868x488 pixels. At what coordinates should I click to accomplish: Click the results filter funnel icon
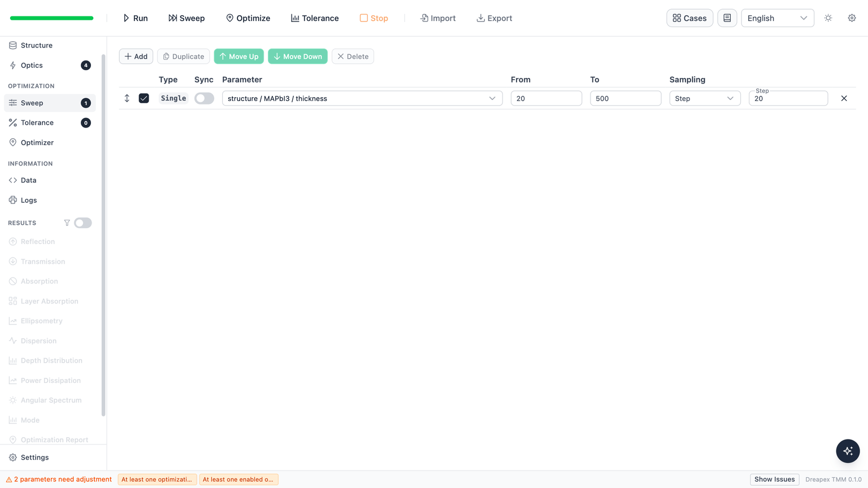(x=67, y=223)
